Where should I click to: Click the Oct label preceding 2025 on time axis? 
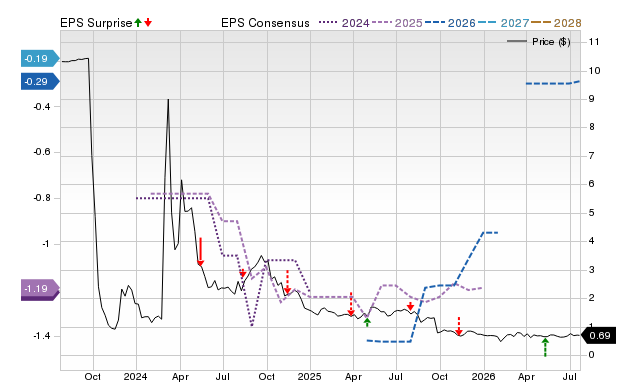267,376
